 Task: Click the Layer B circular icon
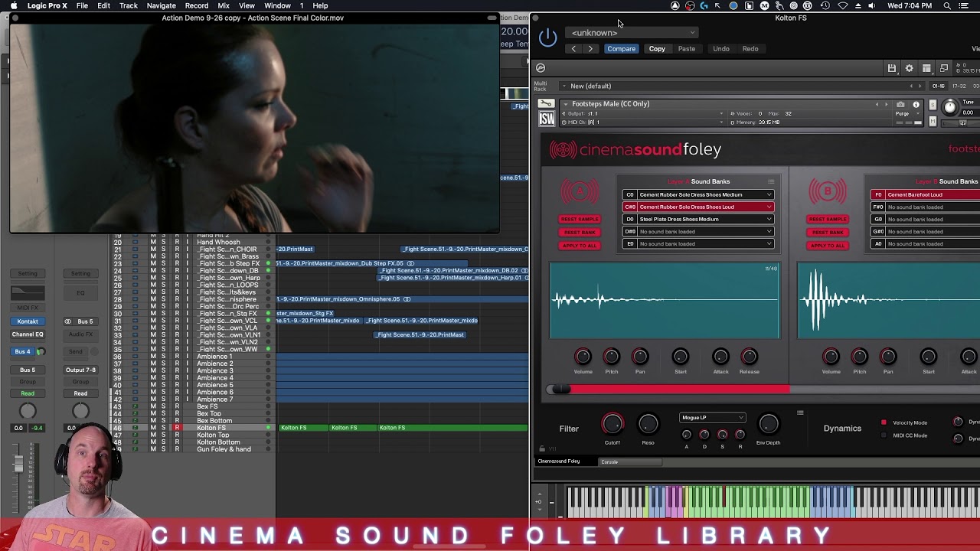[828, 191]
